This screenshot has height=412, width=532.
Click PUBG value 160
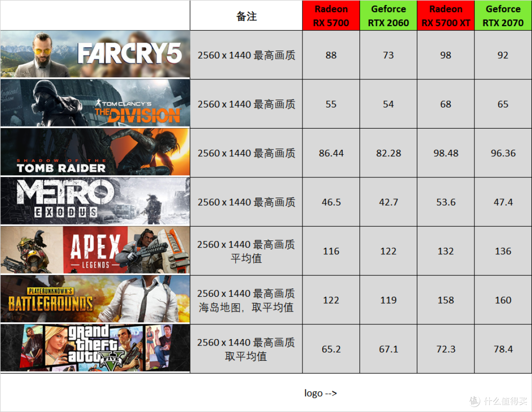(503, 300)
